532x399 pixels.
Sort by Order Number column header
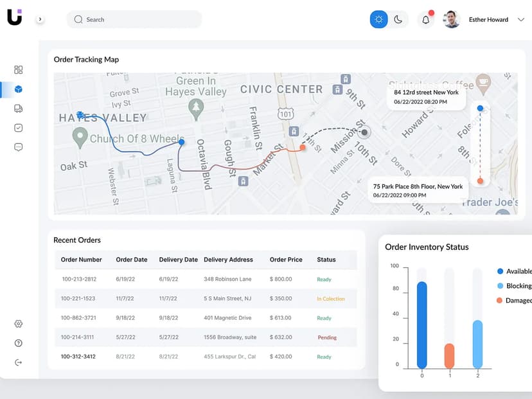(81, 260)
